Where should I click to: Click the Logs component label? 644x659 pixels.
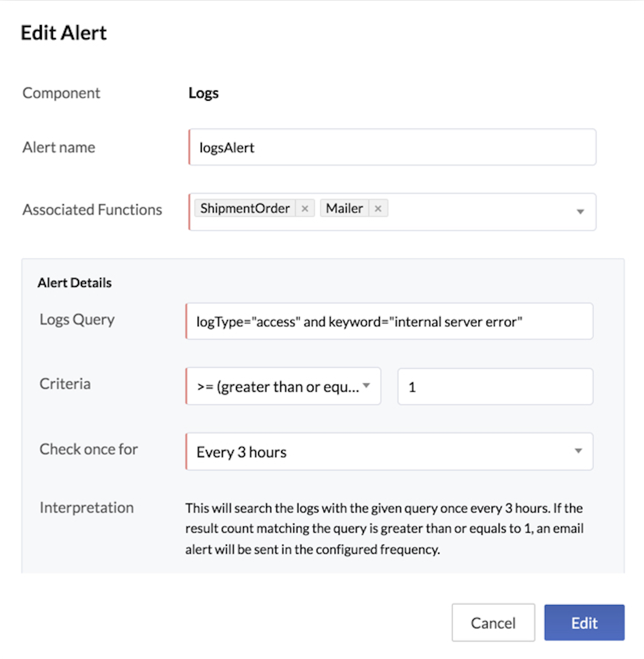point(203,93)
